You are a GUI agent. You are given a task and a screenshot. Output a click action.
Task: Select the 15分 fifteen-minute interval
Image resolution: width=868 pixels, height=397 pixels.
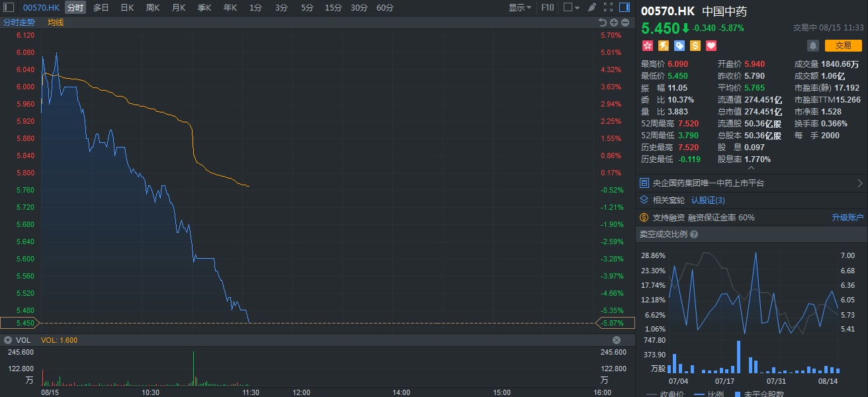pos(333,8)
